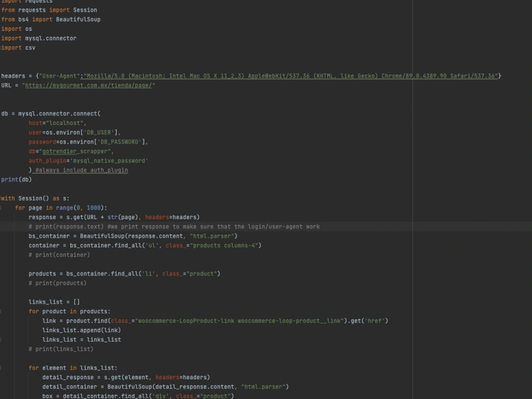Click the '#always include auth_plugin' comment
Viewport: 532px width, 399px height.
82,170
